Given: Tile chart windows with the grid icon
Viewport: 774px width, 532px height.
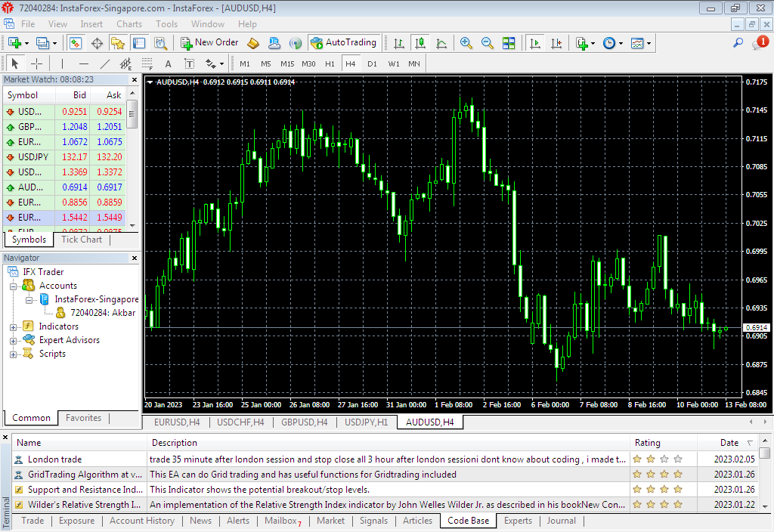Looking at the screenshot, I should point(509,43).
